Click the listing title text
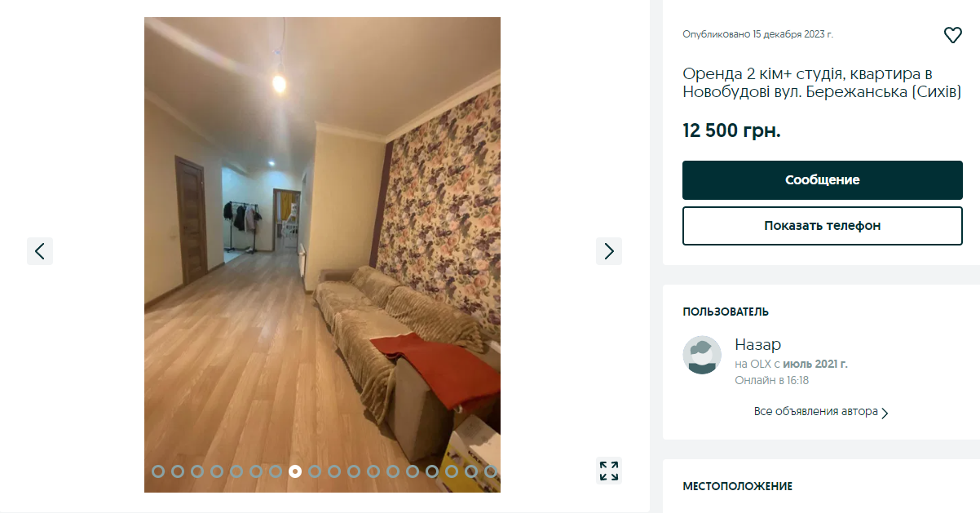980x513 pixels. pos(823,83)
